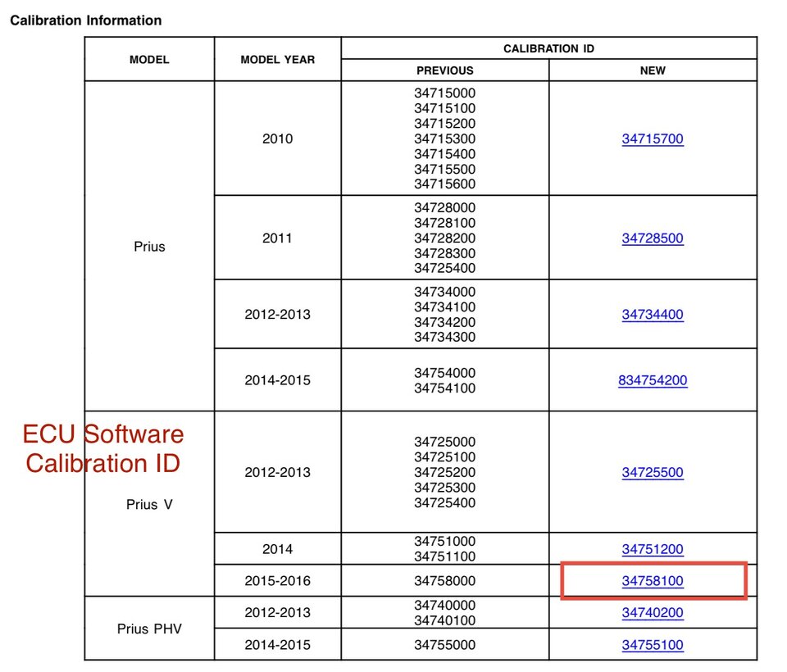Click the 34740200 calibration ID link
This screenshot has height=672, width=787.
(x=653, y=613)
